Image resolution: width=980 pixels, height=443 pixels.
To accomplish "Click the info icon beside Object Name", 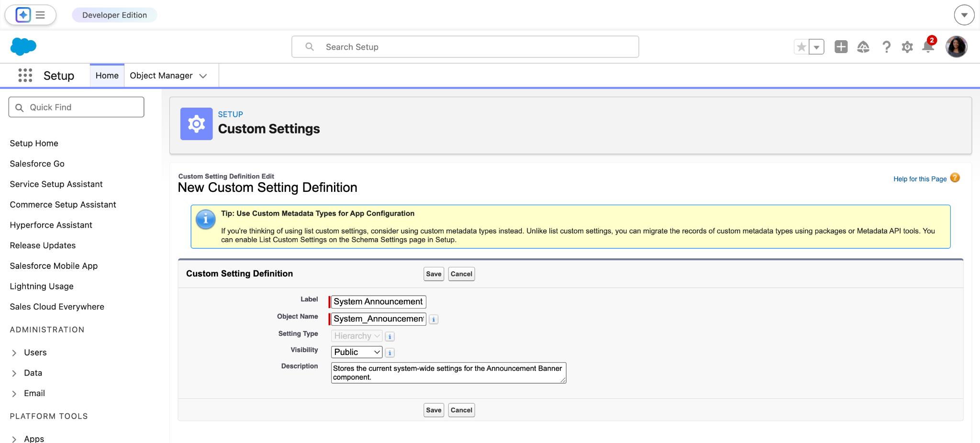I will point(433,319).
